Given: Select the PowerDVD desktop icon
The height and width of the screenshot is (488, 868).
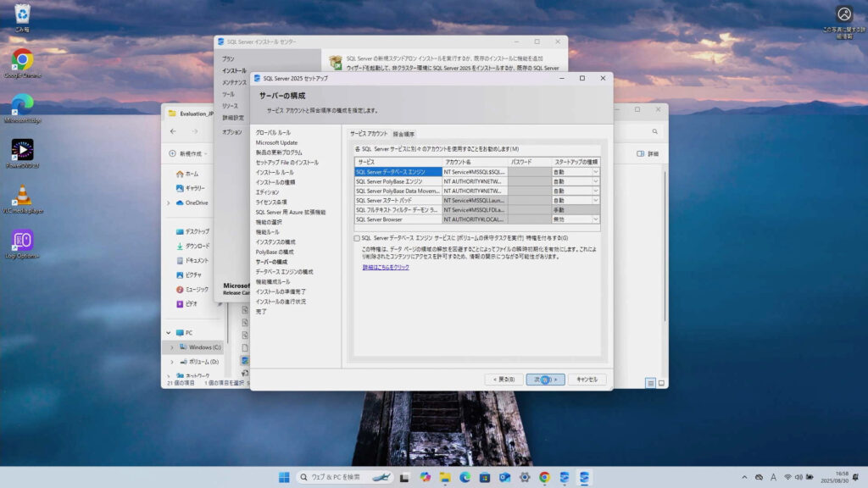Looking at the screenshot, I should pos(22,154).
